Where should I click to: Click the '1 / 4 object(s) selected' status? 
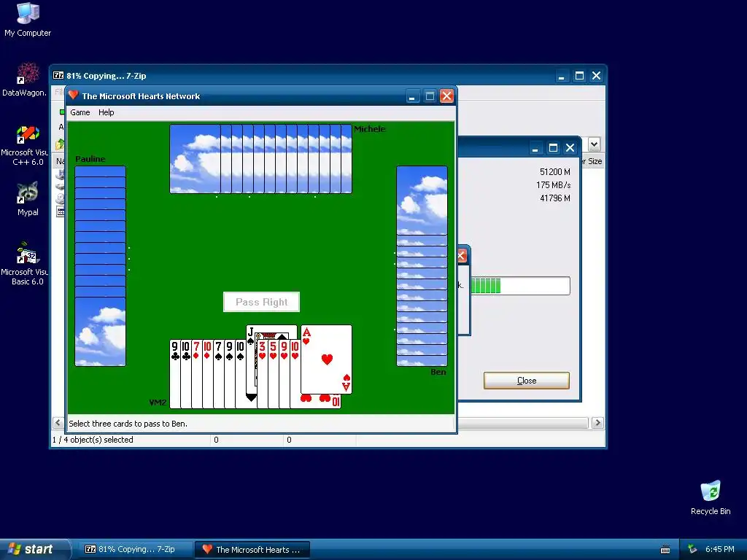[93, 440]
